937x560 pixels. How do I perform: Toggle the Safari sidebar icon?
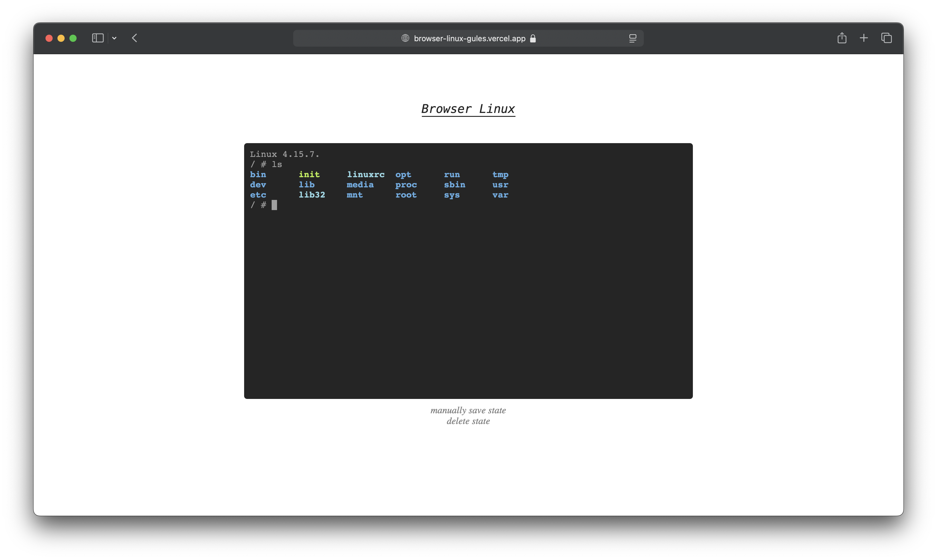tap(98, 38)
